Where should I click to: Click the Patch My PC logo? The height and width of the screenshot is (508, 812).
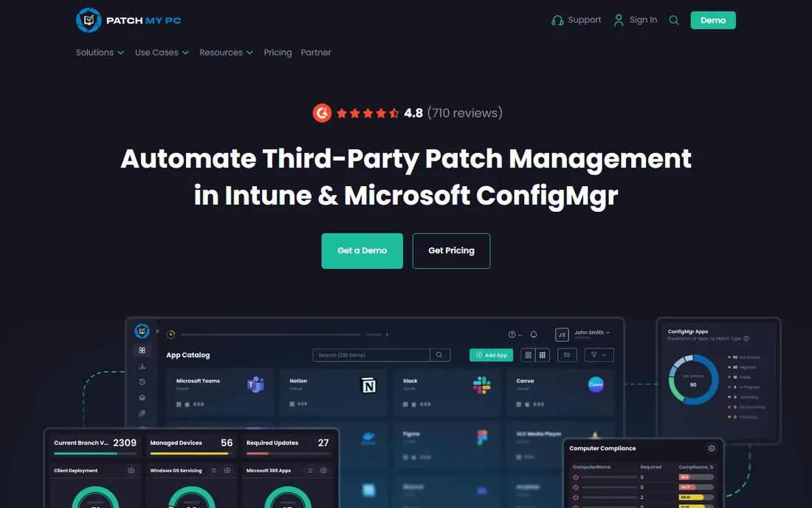(x=128, y=20)
